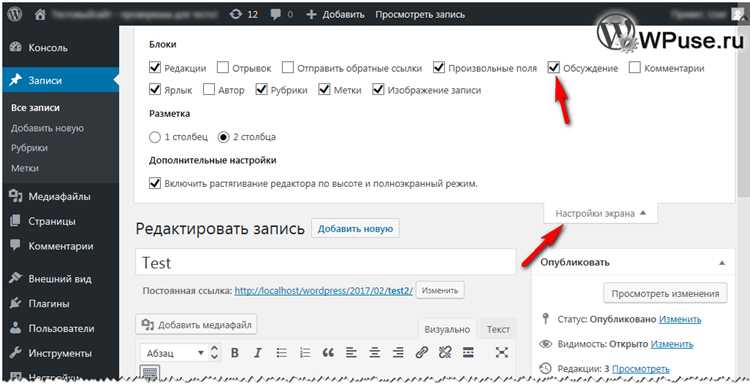Check the Отрывок checkbox
The height and width of the screenshot is (385, 750).
point(223,67)
